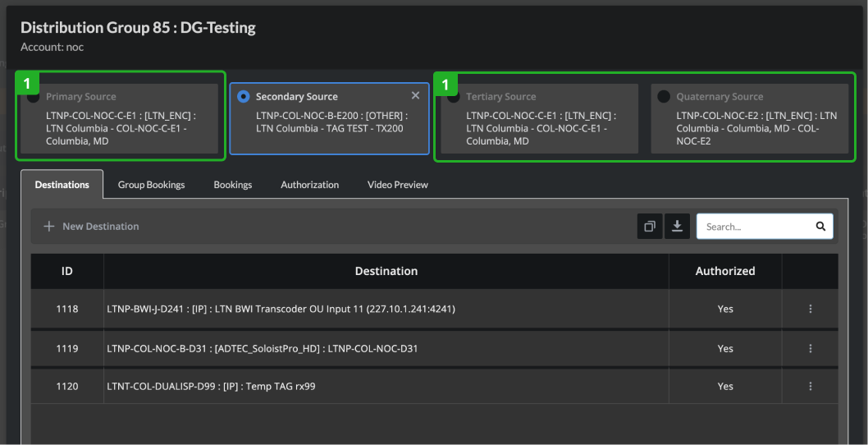Sort by the Destination column header
This screenshot has height=445, width=868.
[x=386, y=271]
